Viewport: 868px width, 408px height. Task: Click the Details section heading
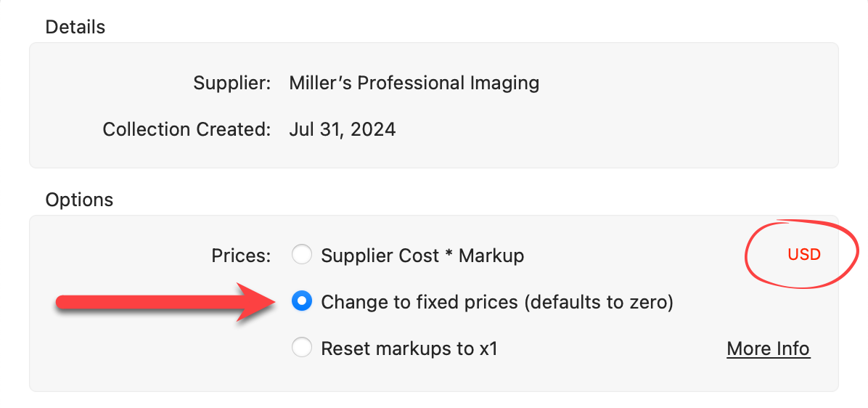75,27
